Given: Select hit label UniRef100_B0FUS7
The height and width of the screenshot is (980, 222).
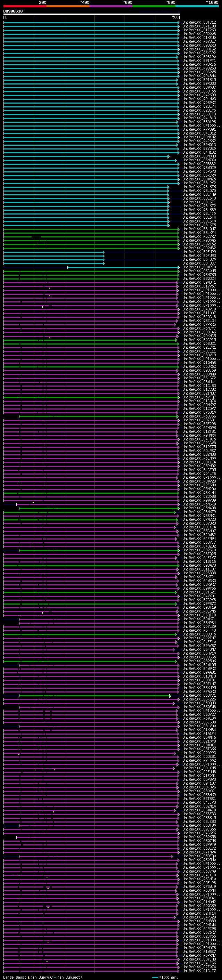Looking at the screenshot, I should point(199,263).
